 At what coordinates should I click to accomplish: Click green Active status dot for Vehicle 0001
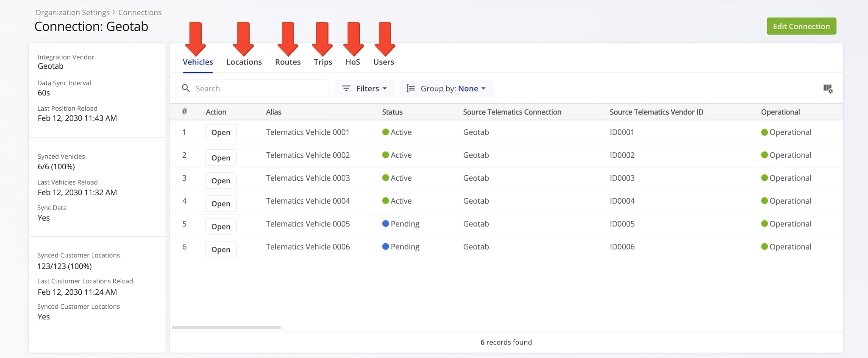[386, 132]
